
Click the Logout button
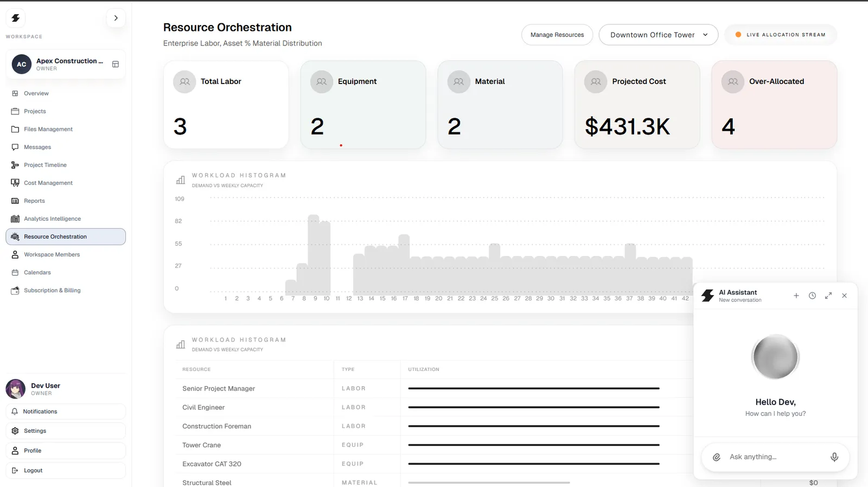66,470
